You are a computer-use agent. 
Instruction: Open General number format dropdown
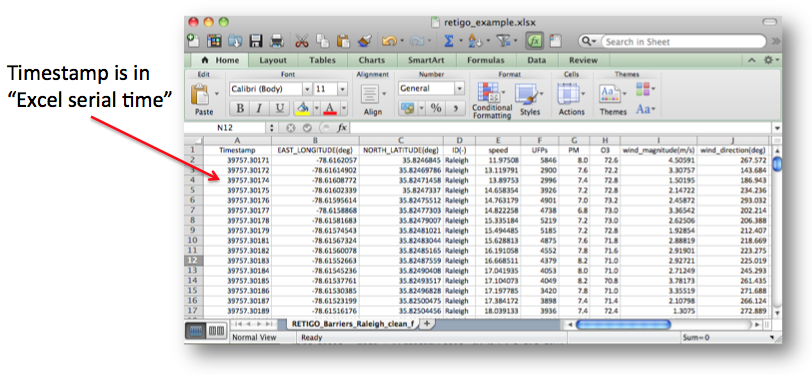coord(459,89)
